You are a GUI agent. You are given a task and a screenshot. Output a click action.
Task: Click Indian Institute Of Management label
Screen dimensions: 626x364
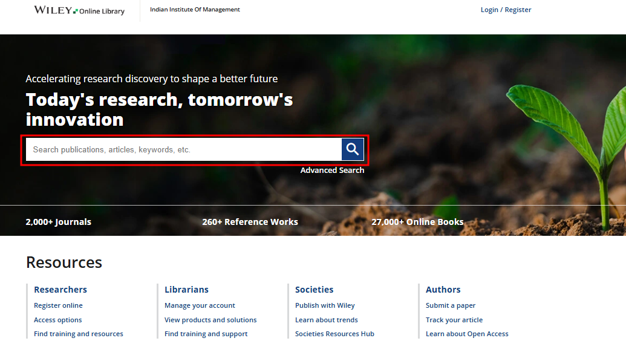point(195,10)
